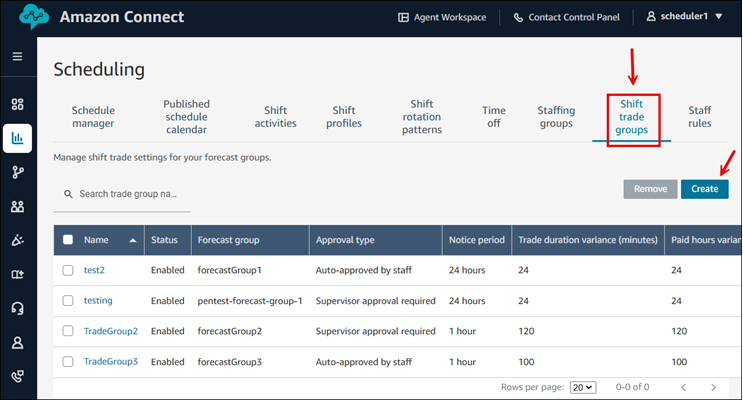Open the rows per page dropdown

pos(581,387)
